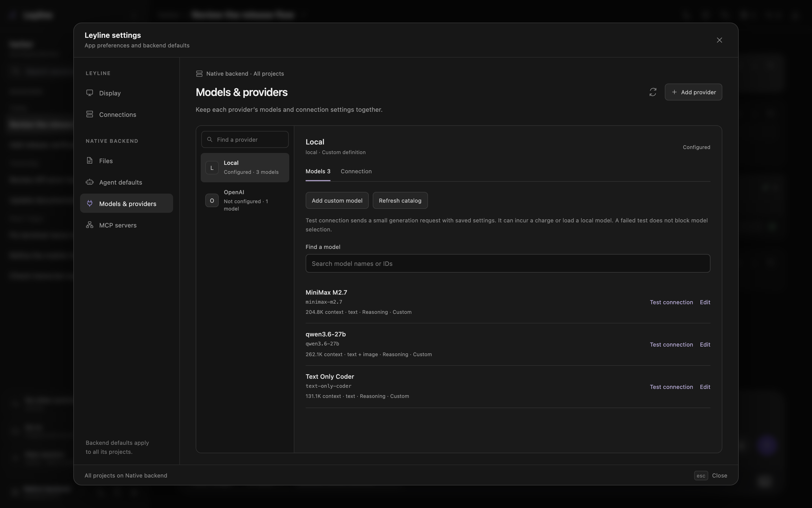
Task: Click the minimax-m2.7 model ID
Action: pyautogui.click(x=324, y=302)
